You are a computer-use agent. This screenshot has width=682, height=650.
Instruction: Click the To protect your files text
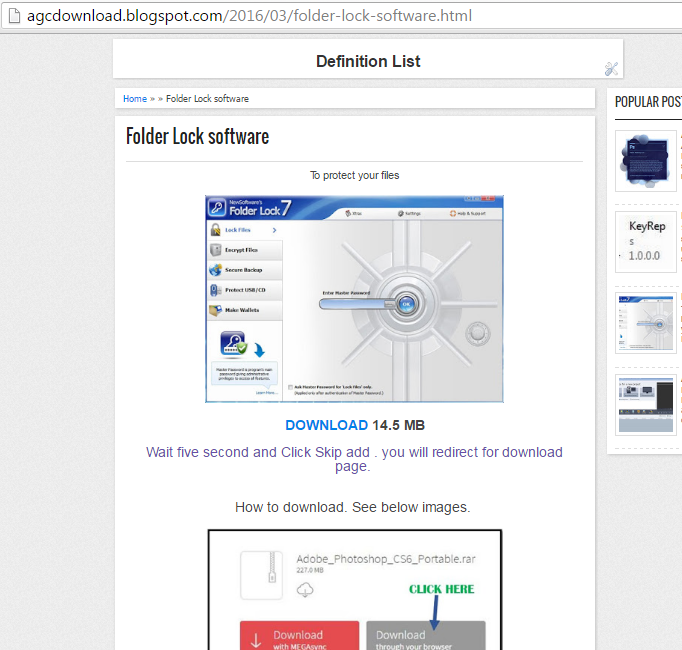(x=354, y=175)
